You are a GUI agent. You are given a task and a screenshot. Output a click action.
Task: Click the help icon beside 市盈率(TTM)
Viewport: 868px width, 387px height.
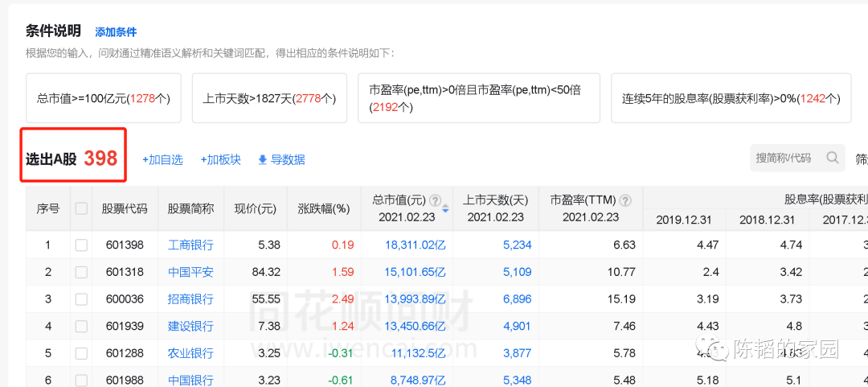[625, 200]
